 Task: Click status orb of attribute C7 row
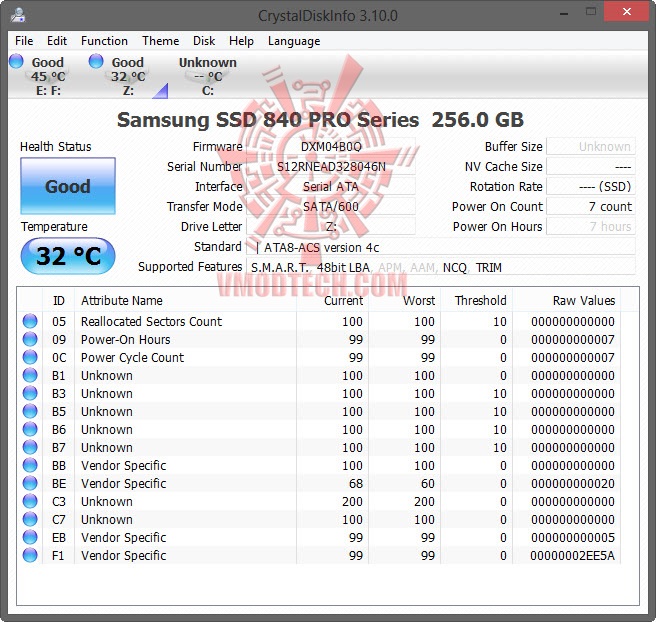tap(30, 519)
